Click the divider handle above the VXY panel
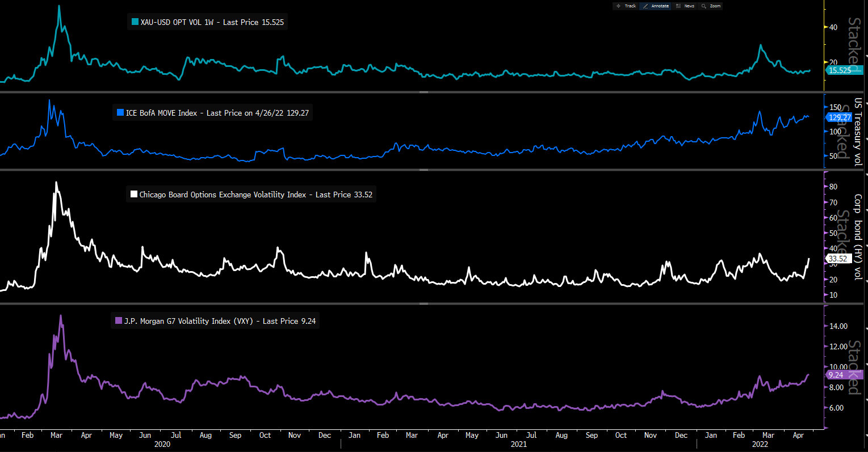The image size is (868, 452). pyautogui.click(x=423, y=304)
